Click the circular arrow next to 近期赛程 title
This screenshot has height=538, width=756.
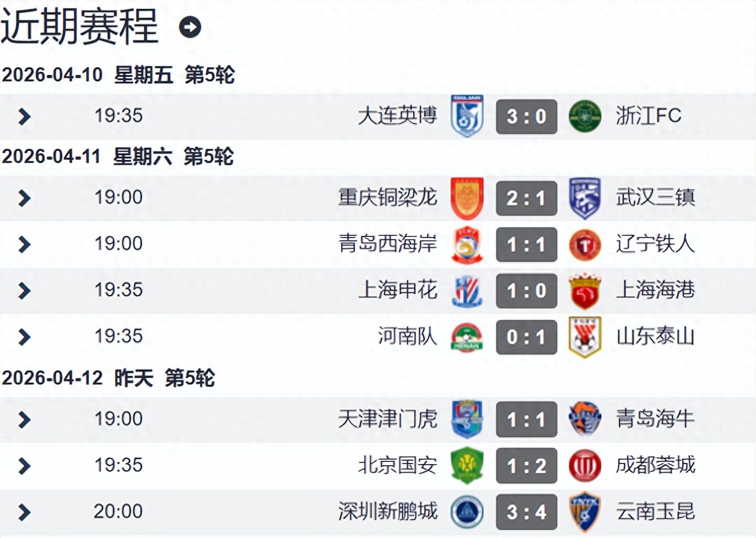(x=190, y=25)
